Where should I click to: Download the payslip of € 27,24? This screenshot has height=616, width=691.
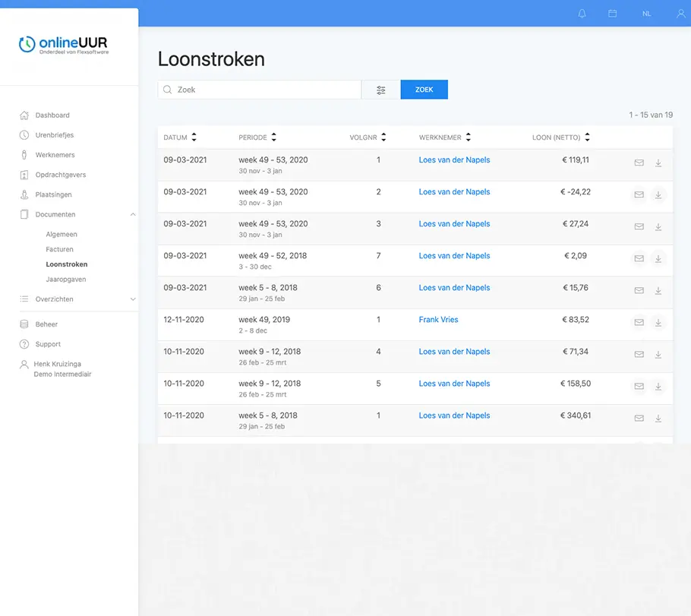pyautogui.click(x=658, y=226)
